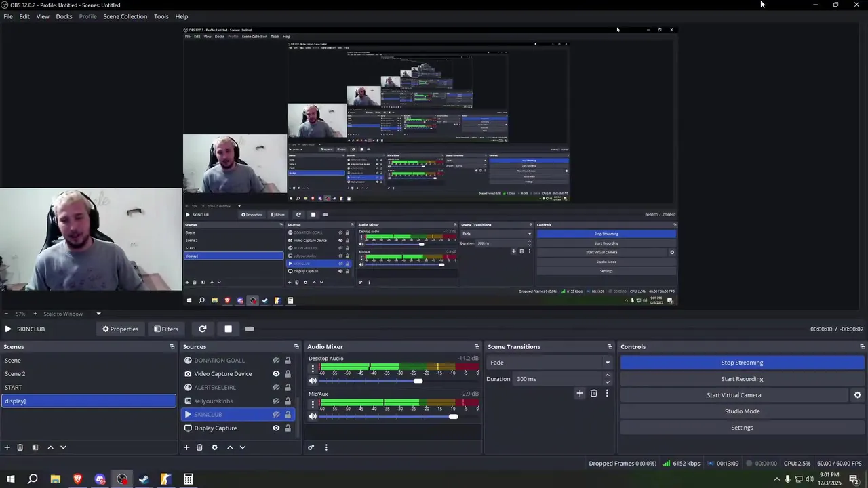The height and width of the screenshot is (488, 868).
Task: Play the SKINCLUB media source
Action: (7, 329)
